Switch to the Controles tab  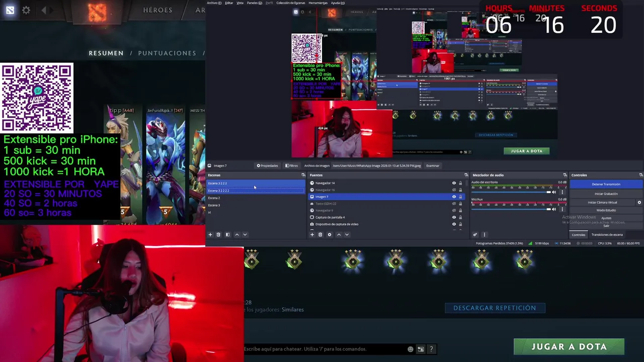(x=579, y=235)
